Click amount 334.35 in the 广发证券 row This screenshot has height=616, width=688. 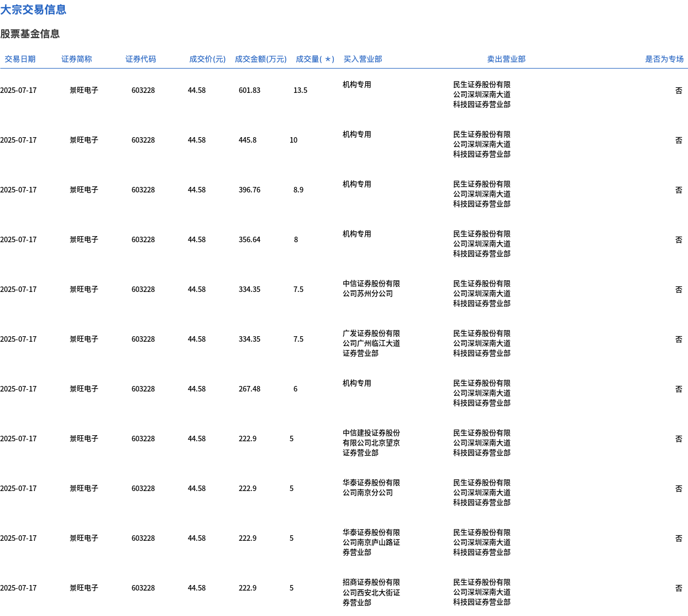249,339
